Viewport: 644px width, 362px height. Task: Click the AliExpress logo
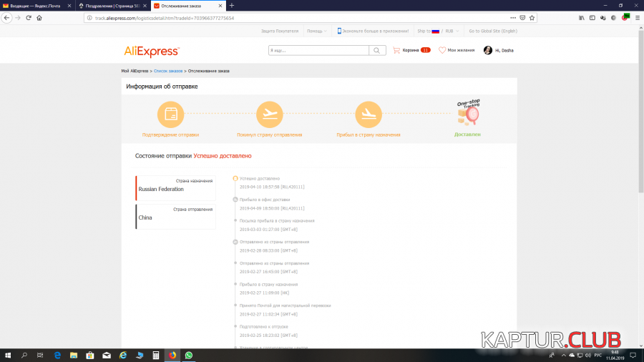point(152,52)
